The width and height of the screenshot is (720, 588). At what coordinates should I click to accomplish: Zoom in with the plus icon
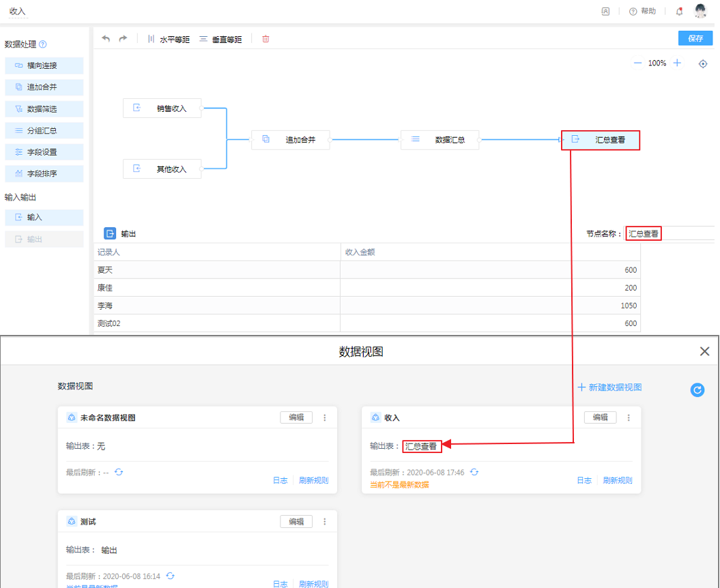point(677,63)
